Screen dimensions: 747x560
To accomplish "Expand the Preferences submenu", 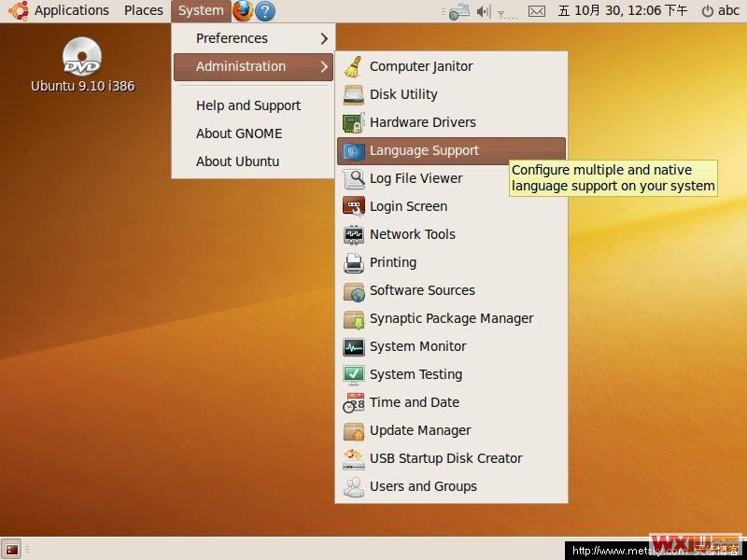I will (x=252, y=38).
